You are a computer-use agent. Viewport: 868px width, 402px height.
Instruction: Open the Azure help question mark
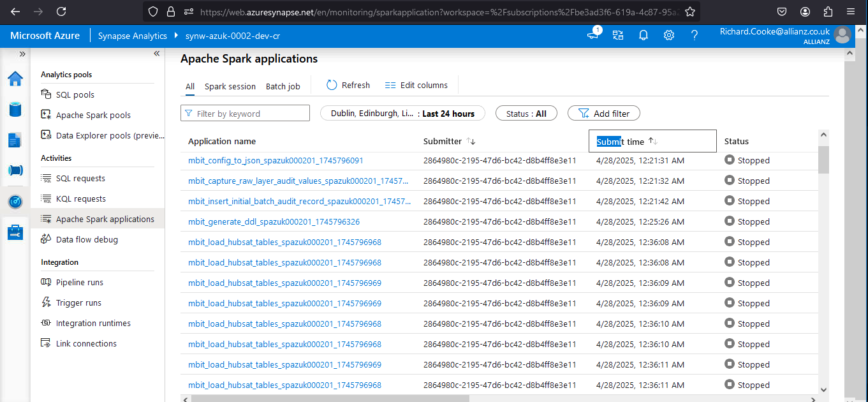point(695,36)
